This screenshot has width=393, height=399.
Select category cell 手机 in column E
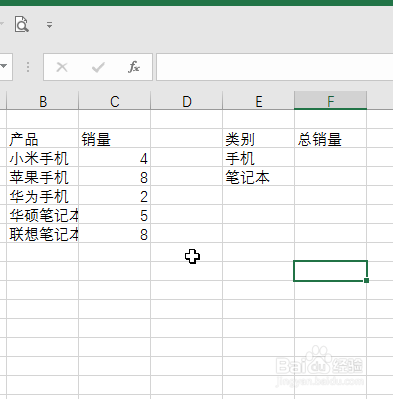pyautogui.click(x=259, y=158)
